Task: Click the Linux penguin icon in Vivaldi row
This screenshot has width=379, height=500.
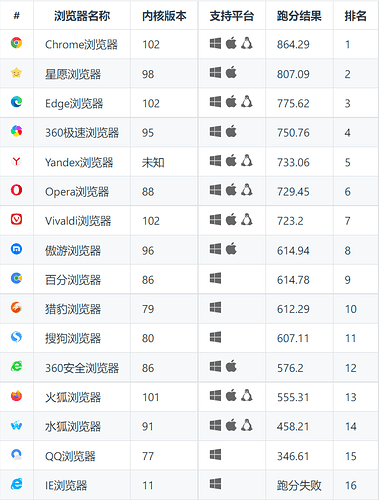Action: [x=247, y=219]
